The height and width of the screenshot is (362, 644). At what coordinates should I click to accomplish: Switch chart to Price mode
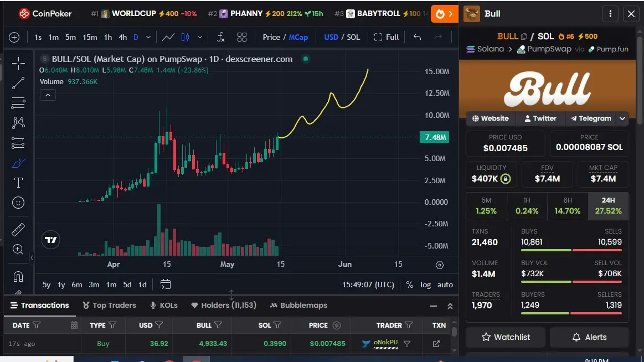[x=271, y=37]
